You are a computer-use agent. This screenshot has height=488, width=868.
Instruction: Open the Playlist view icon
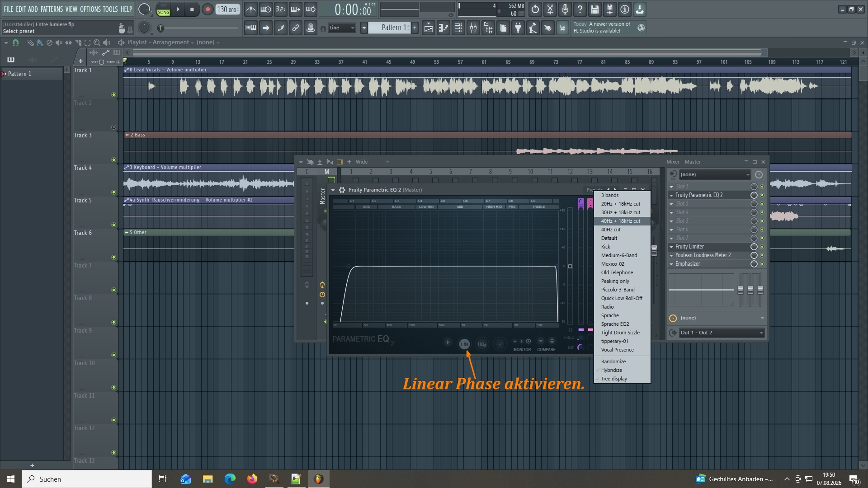pyautogui.click(x=428, y=28)
